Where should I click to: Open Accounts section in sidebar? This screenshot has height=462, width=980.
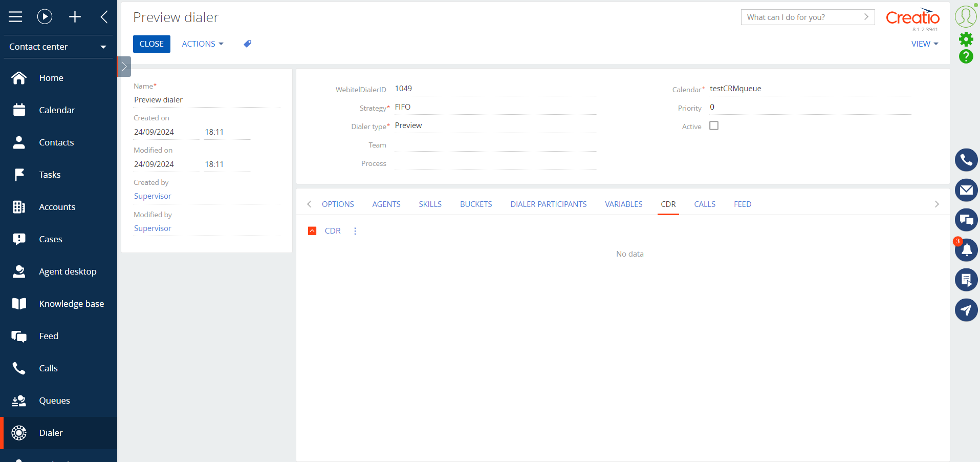[x=58, y=207]
